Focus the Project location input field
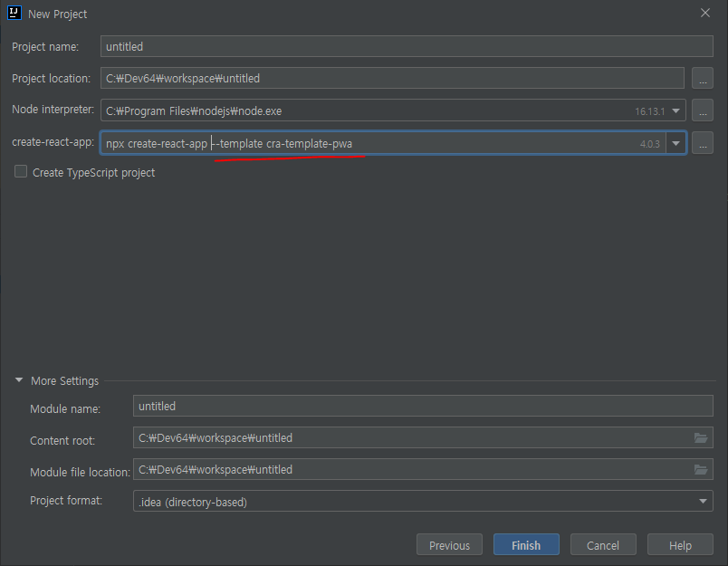The image size is (728, 566). [x=392, y=78]
